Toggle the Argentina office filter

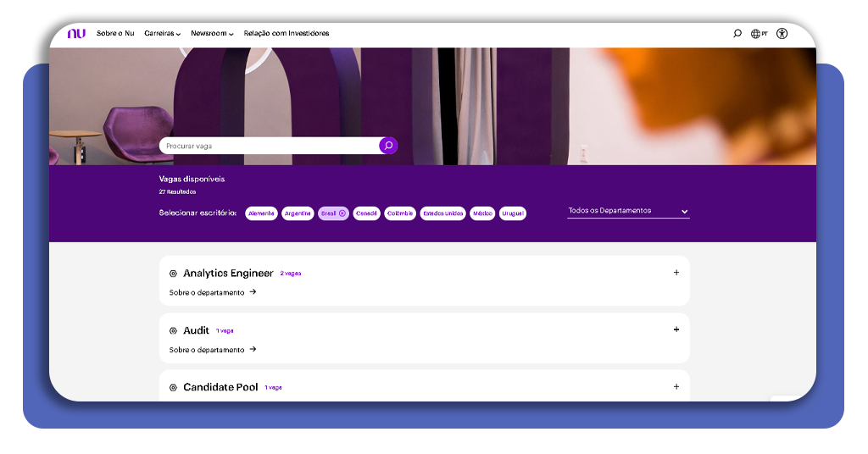[298, 213]
